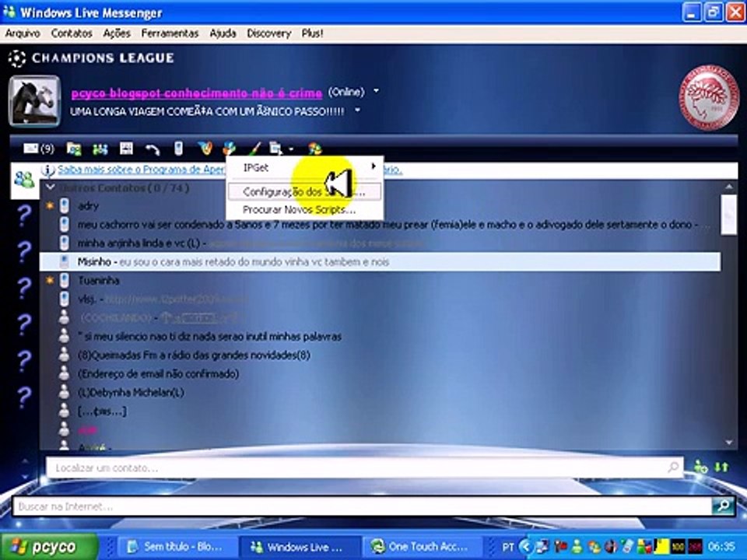Click the red Olympiacos club logo
The image size is (747, 560).
708,98
